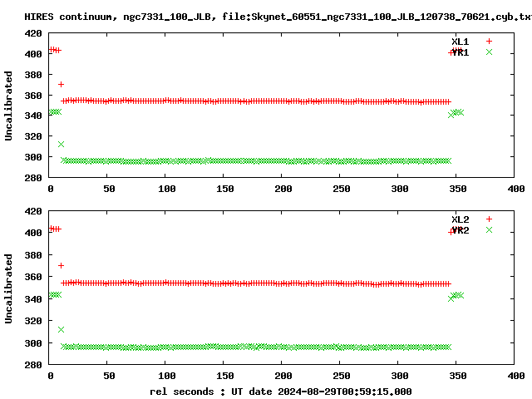Click the XL1 legend label
This screenshot has width=532, height=399.
460,42
